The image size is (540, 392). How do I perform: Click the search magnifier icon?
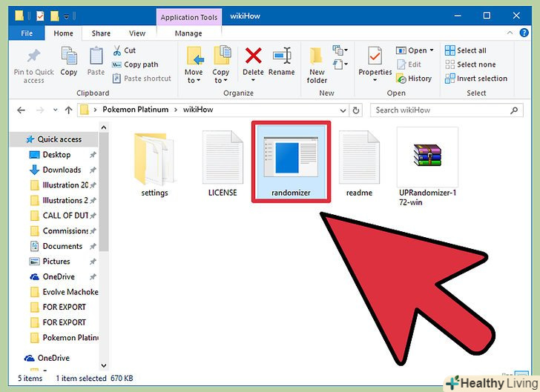[x=514, y=110]
